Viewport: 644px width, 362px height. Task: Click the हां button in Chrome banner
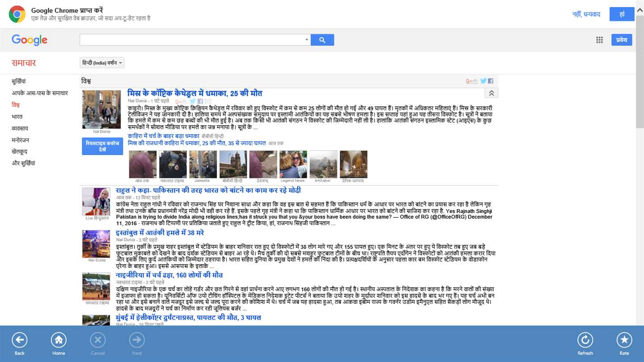[x=622, y=14]
